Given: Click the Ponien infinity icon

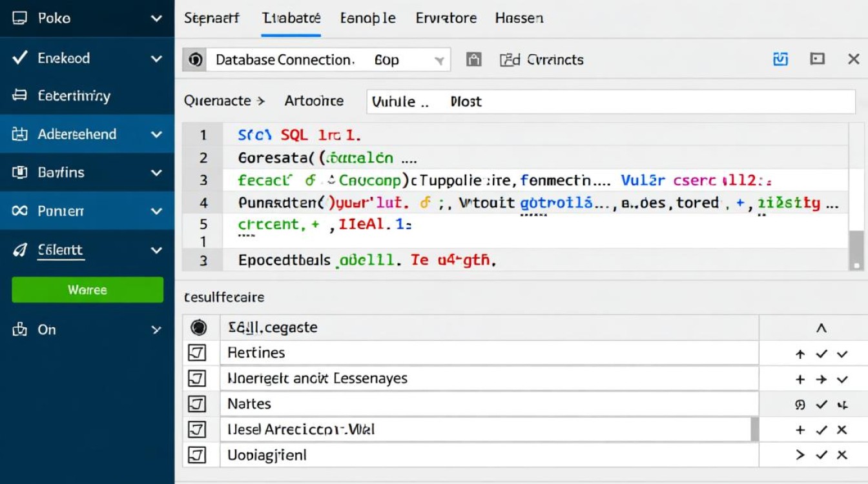Looking at the screenshot, I should pyautogui.click(x=20, y=211).
